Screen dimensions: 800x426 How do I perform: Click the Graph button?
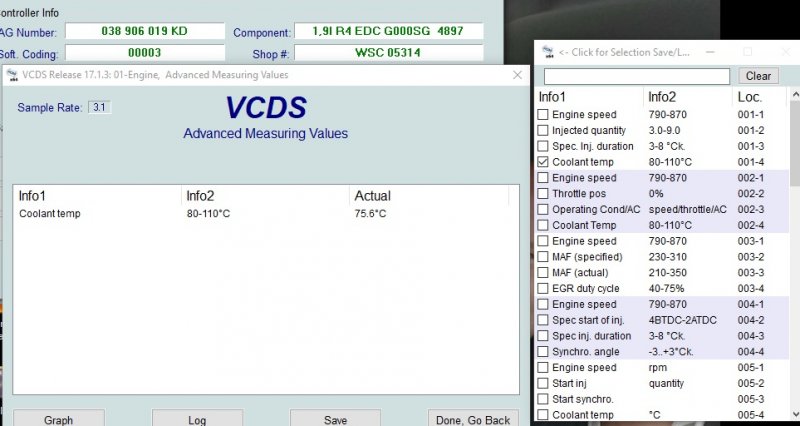(58, 419)
